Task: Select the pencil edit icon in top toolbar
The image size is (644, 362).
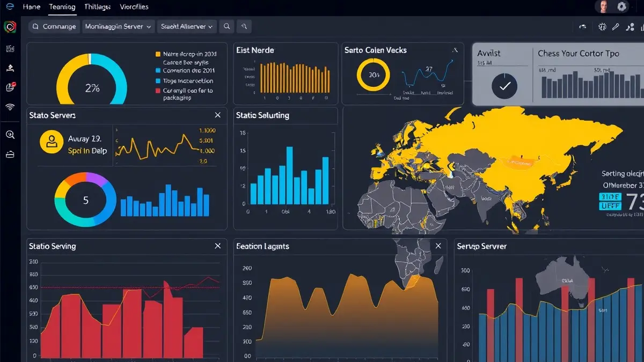Action: (616, 26)
